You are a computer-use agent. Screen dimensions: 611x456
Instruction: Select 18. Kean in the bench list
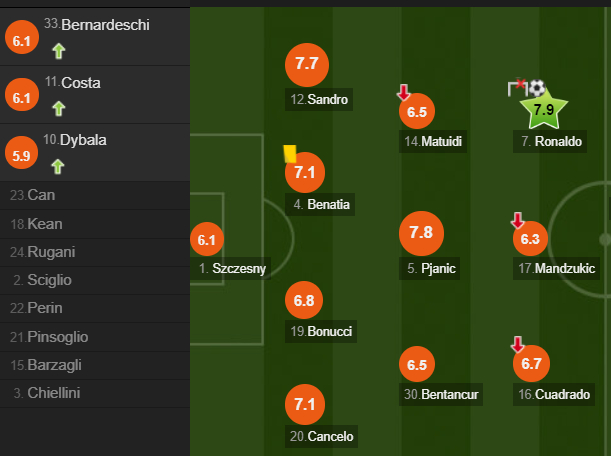coord(95,224)
